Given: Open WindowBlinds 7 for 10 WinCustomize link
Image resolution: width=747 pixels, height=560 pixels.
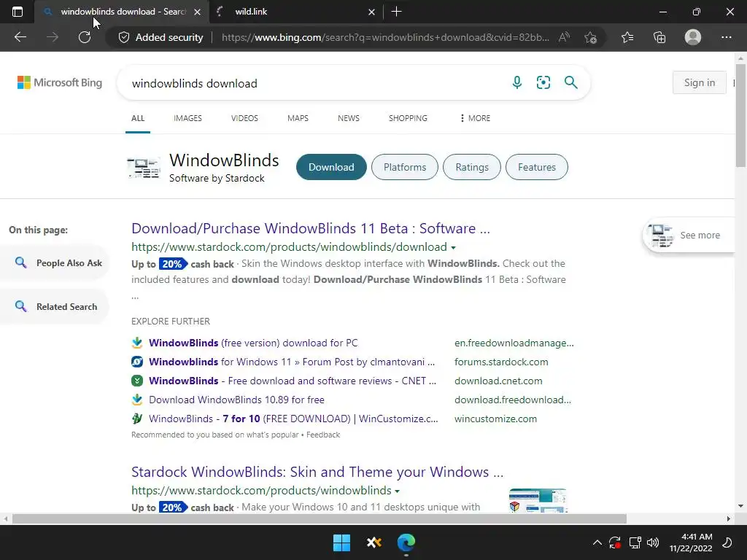Looking at the screenshot, I should coord(293,419).
